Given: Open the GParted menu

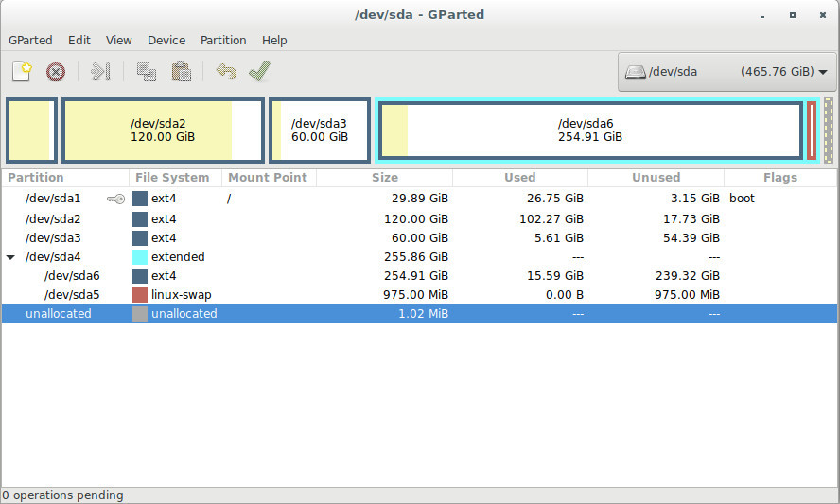Looking at the screenshot, I should pyautogui.click(x=30, y=40).
